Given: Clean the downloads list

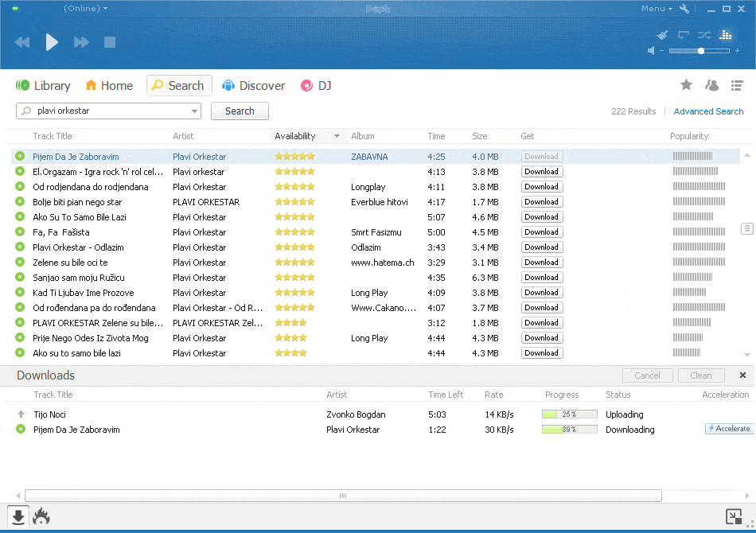Looking at the screenshot, I should click(701, 375).
